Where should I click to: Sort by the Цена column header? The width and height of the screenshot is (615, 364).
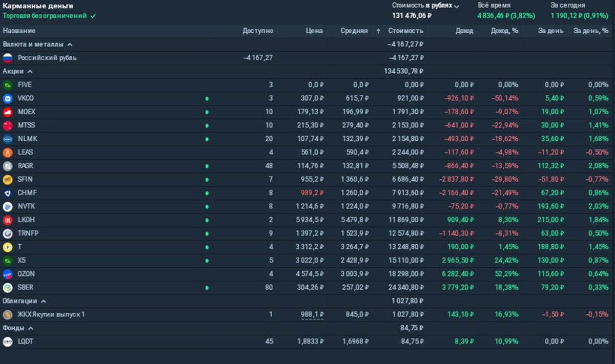[x=315, y=31]
